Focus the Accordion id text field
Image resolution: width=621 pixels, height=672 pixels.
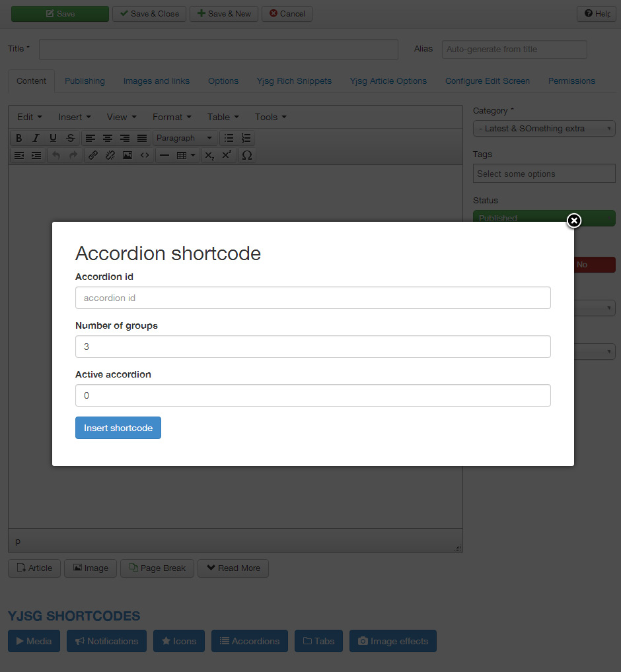tap(312, 298)
